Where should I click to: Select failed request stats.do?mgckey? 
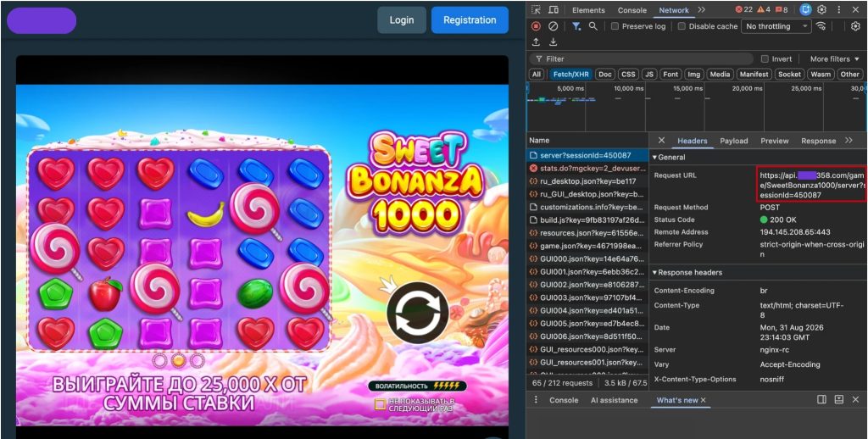click(x=587, y=168)
